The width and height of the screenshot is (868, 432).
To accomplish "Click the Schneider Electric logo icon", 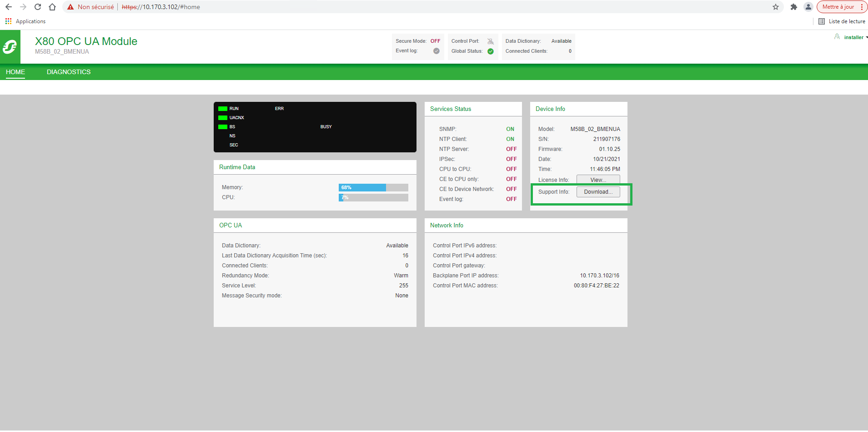I will coord(10,47).
